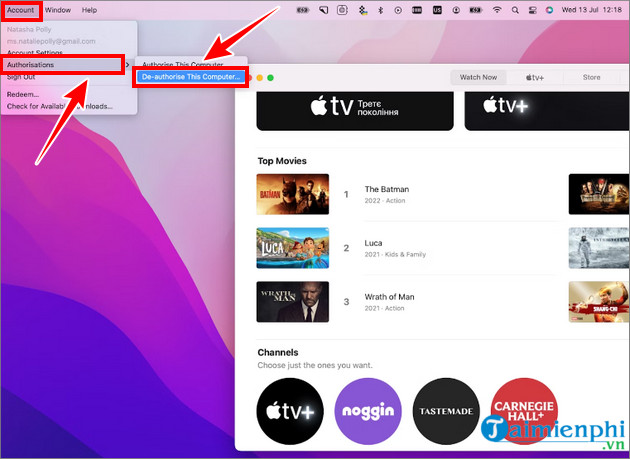Screen dimensions: 630x459
Task: Open Spotlight search icon
Action: tap(515, 10)
